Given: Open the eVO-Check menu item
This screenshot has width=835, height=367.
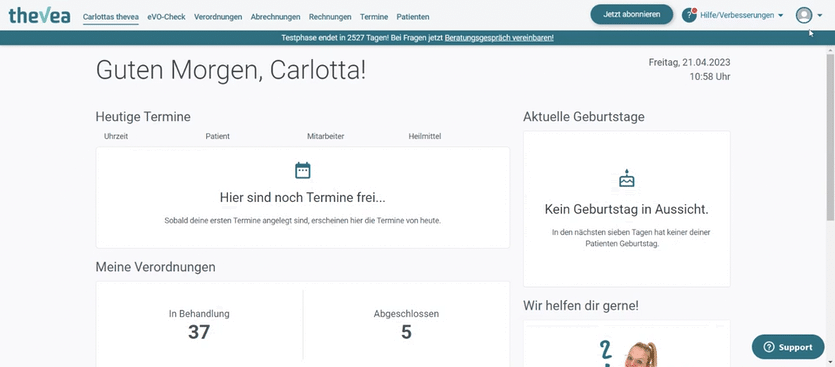Looking at the screenshot, I should click(x=166, y=17).
